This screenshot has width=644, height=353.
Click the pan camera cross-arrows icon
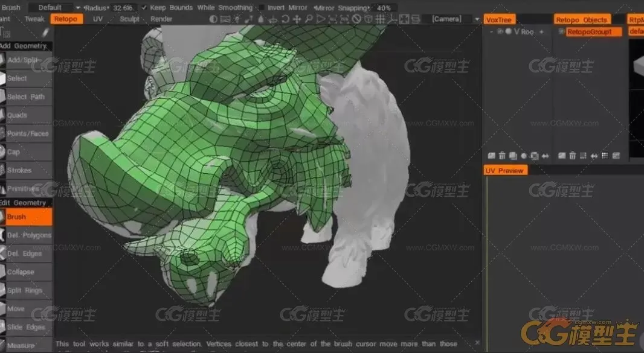click(x=297, y=19)
